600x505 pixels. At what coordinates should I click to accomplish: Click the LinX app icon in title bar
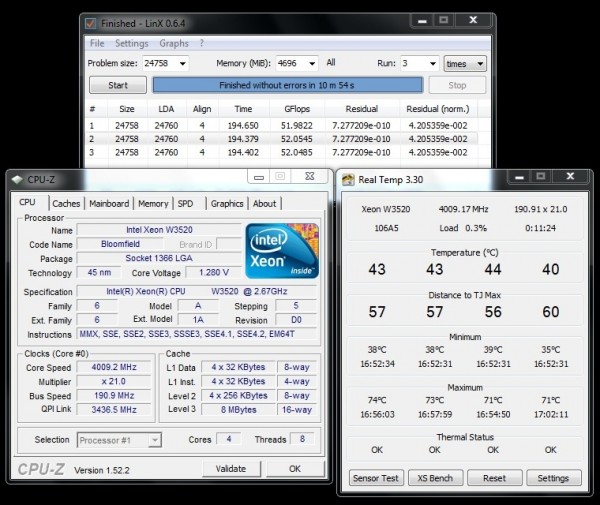coord(91,23)
